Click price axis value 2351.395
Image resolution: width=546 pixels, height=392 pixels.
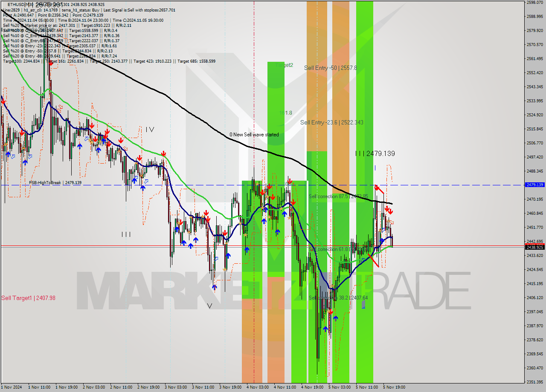pos(535,382)
